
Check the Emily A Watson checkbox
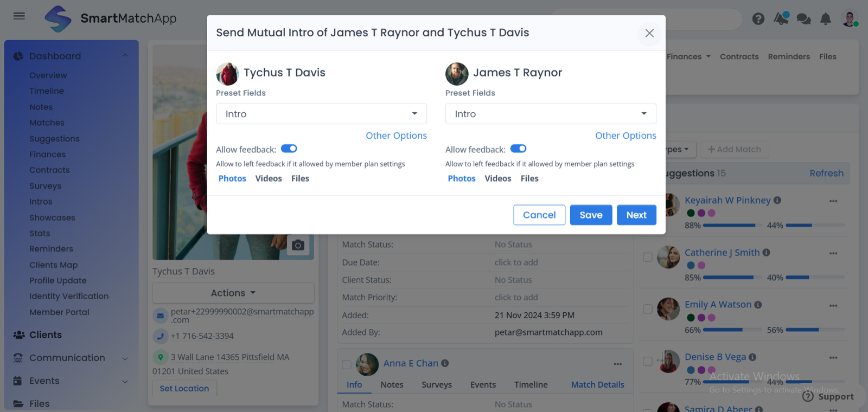(648, 309)
